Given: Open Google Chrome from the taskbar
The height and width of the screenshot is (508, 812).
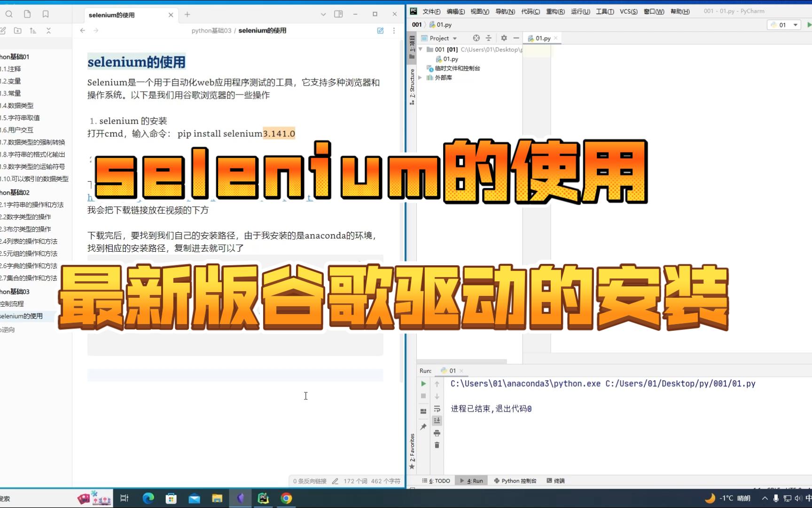Looking at the screenshot, I should click(x=286, y=498).
